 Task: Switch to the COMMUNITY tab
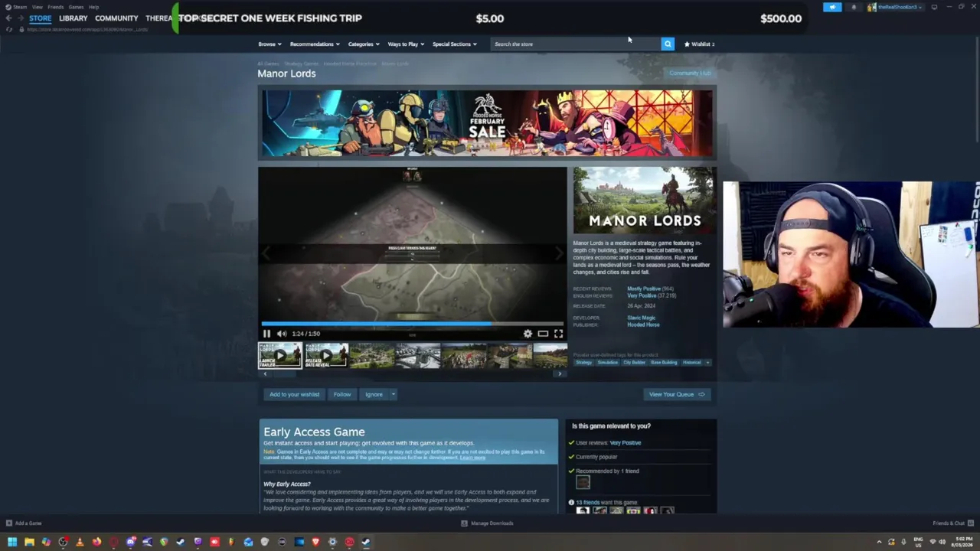point(116,18)
